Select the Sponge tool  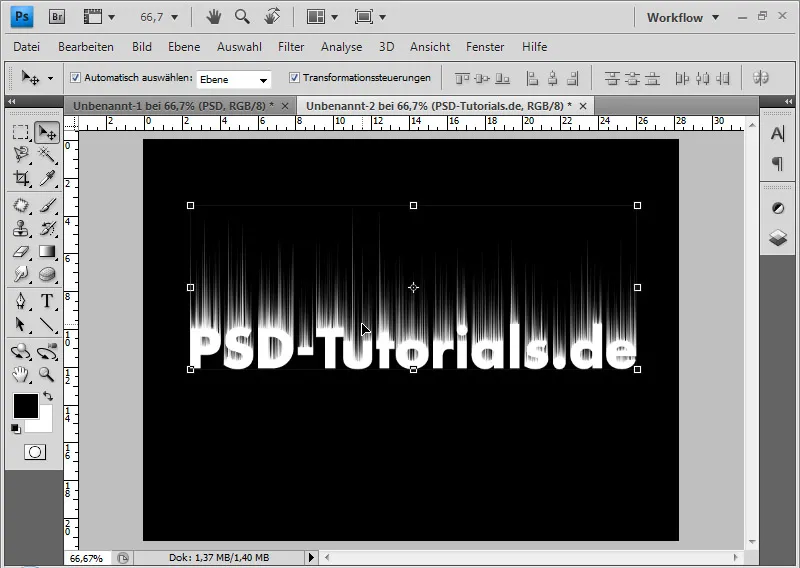tap(47, 274)
